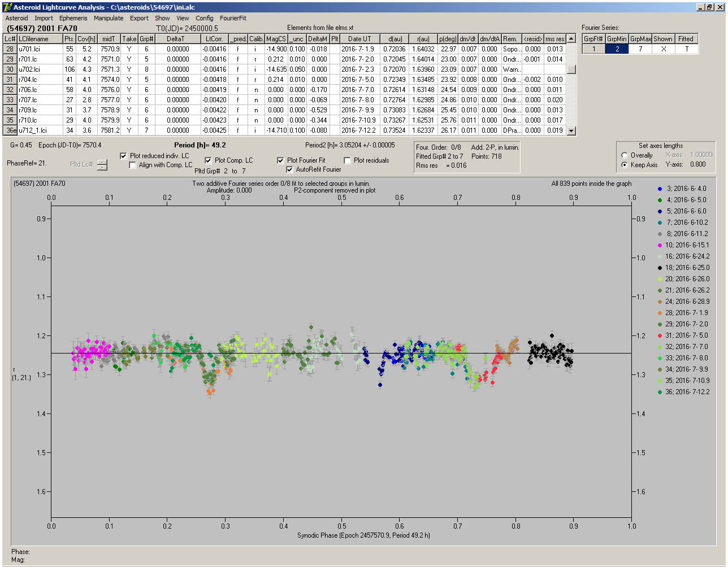Click the Take value Y in r706.lc row
The image size is (728, 567).
click(129, 90)
